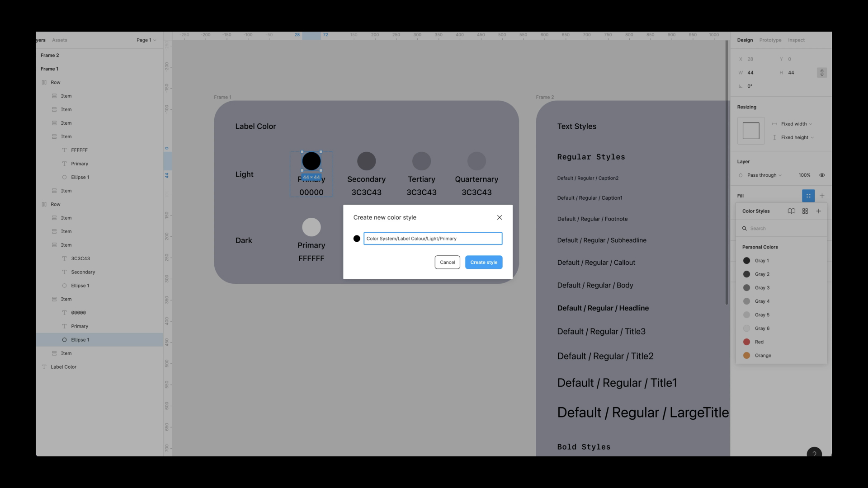Toggle constrain proportions between width and height
This screenshot has height=488, width=868.
click(x=821, y=72)
